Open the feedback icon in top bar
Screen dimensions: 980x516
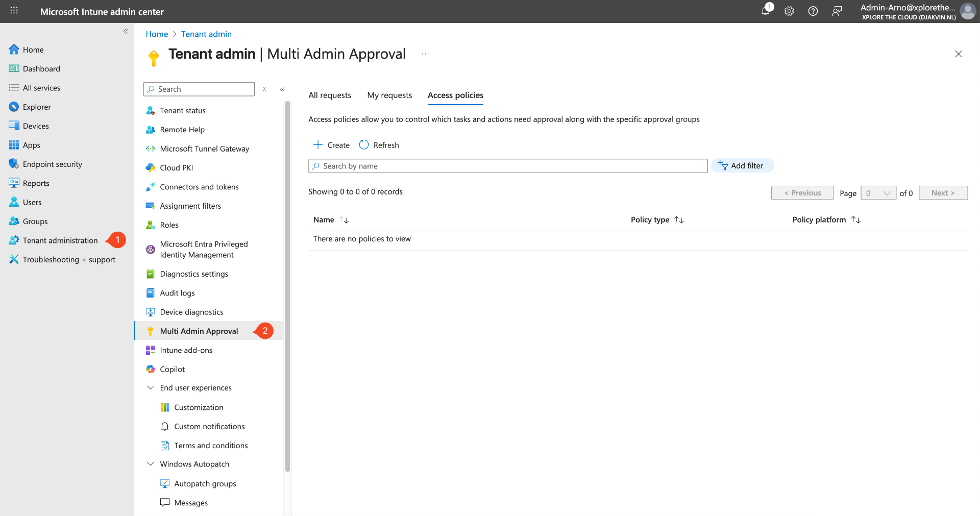click(x=837, y=11)
